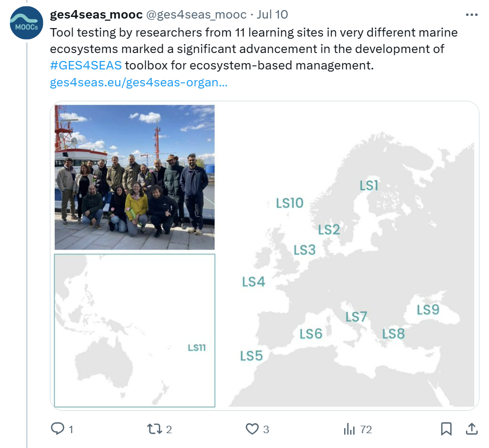Open the #GES4SEAS hashtag link
The height and width of the screenshot is (448, 489).
tap(85, 66)
